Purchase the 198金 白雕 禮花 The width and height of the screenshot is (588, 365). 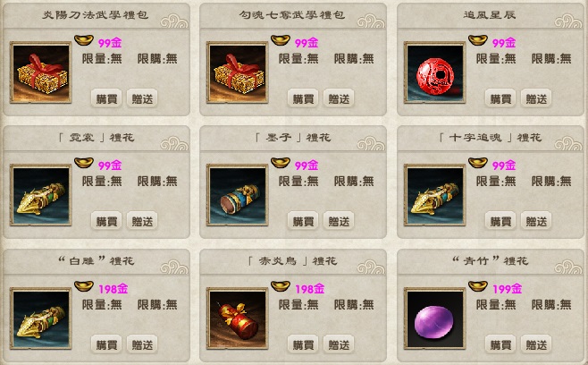[106, 344]
